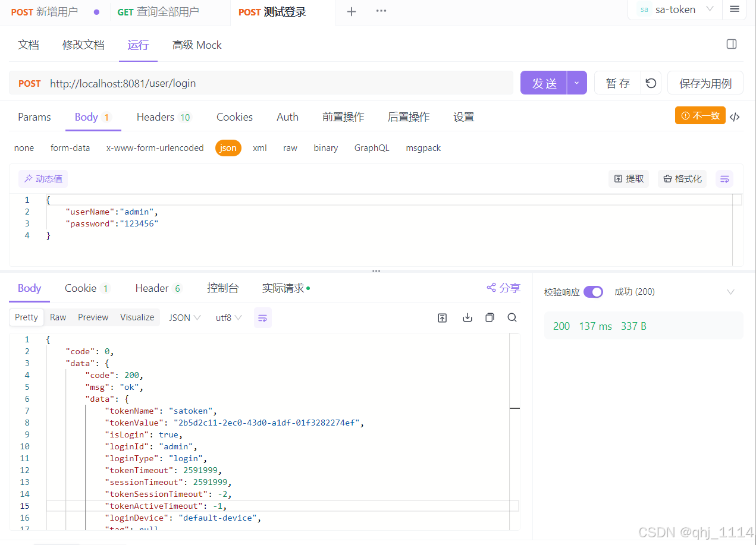Search within the response body
Viewport: 756px width, 545px height.
pos(512,317)
